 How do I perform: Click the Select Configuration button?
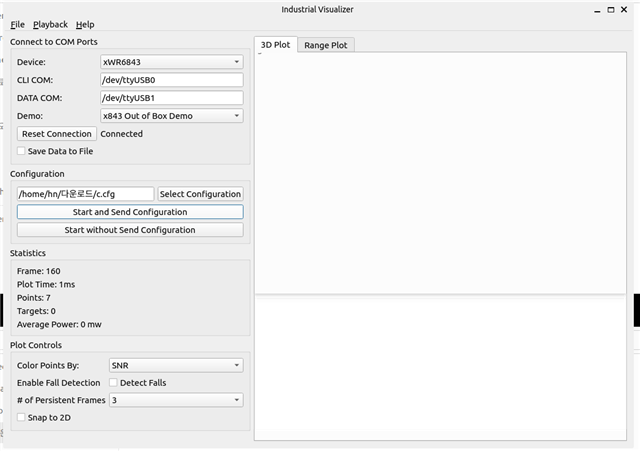pos(200,194)
